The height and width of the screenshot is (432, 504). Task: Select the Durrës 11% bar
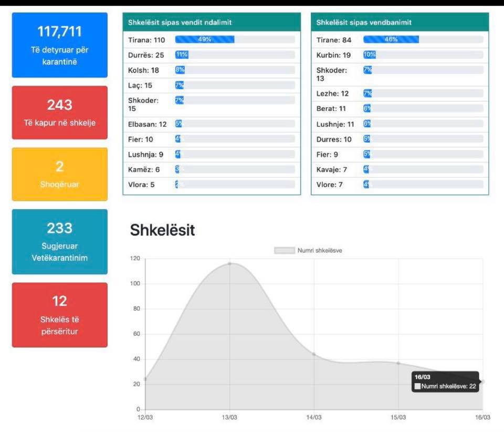click(182, 55)
